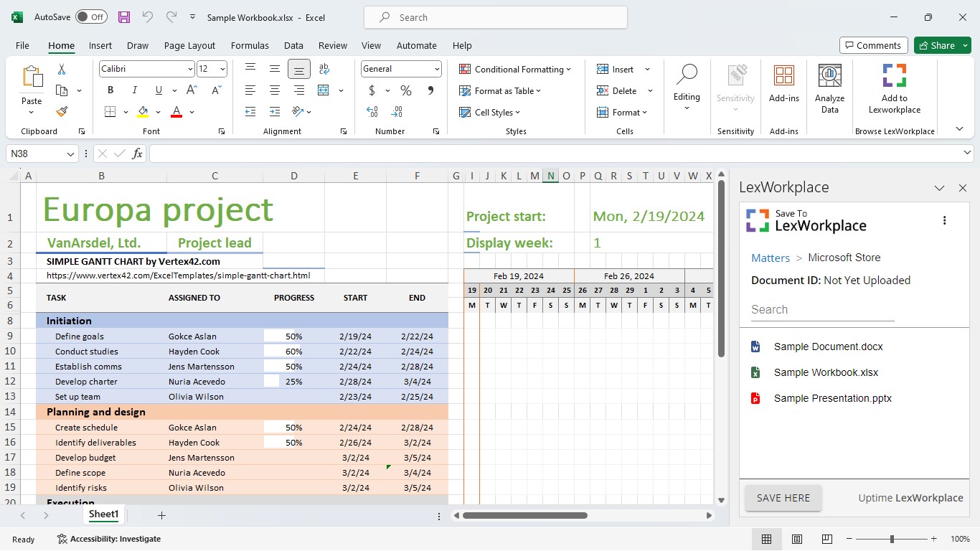
Task: Switch to the Formulas tab
Action: point(250,45)
